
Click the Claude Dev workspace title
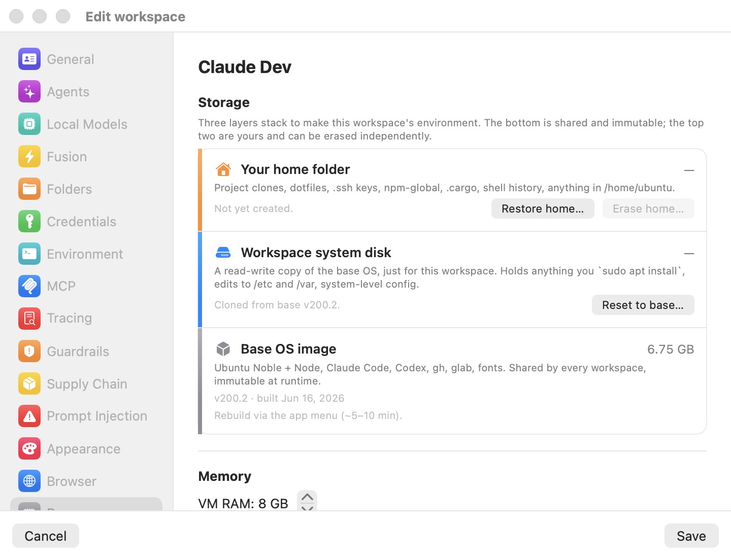tap(245, 67)
